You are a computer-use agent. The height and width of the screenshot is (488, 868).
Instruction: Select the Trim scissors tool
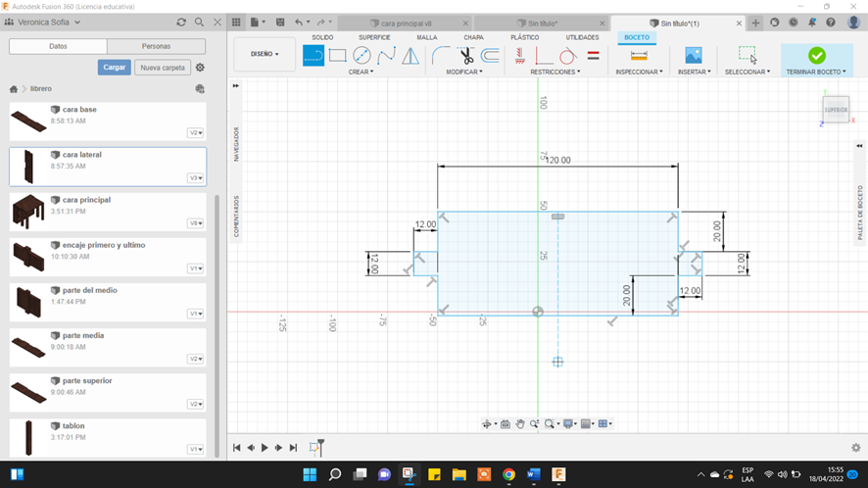[466, 56]
